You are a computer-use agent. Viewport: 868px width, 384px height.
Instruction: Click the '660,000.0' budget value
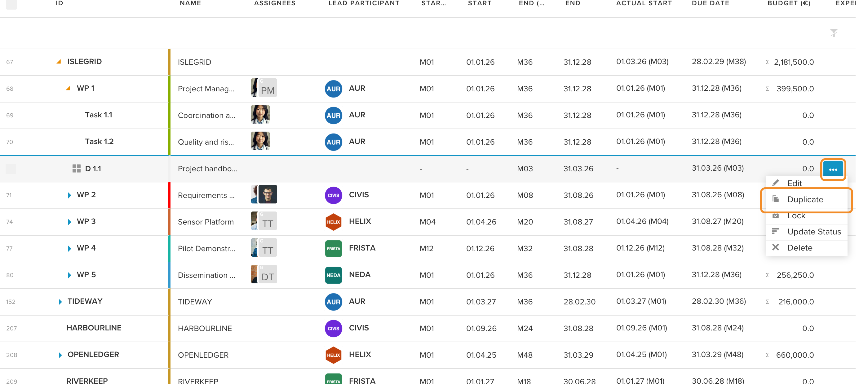coord(795,355)
